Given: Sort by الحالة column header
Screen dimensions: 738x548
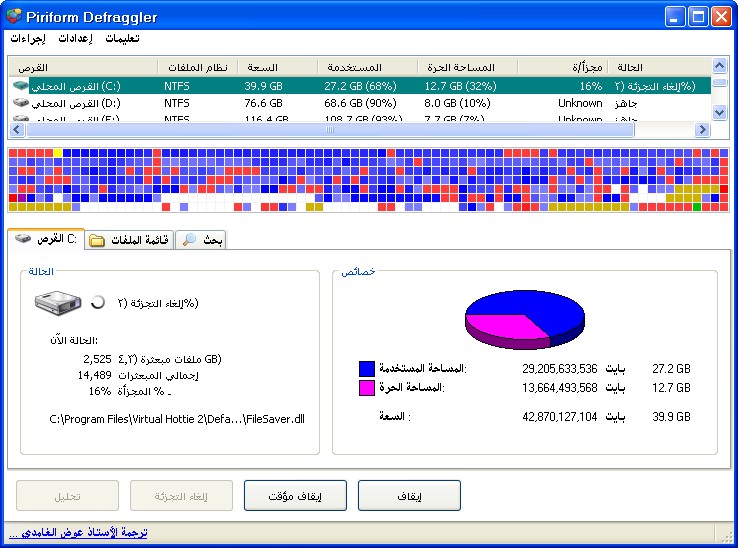Looking at the screenshot, I should 659,67.
